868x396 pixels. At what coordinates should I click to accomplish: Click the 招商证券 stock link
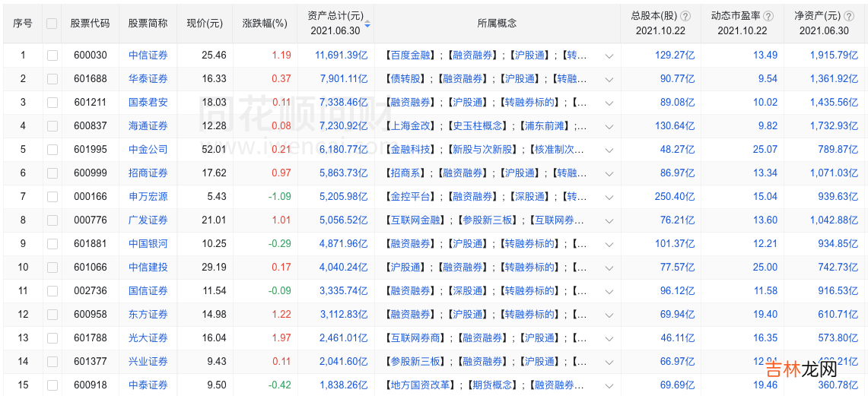pyautogui.click(x=148, y=173)
